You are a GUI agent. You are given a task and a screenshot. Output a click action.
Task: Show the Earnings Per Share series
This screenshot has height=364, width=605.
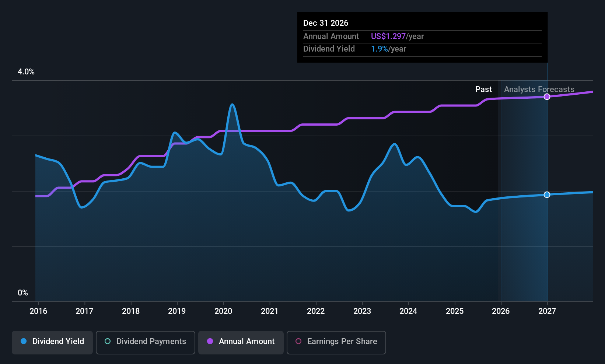tap(336, 342)
